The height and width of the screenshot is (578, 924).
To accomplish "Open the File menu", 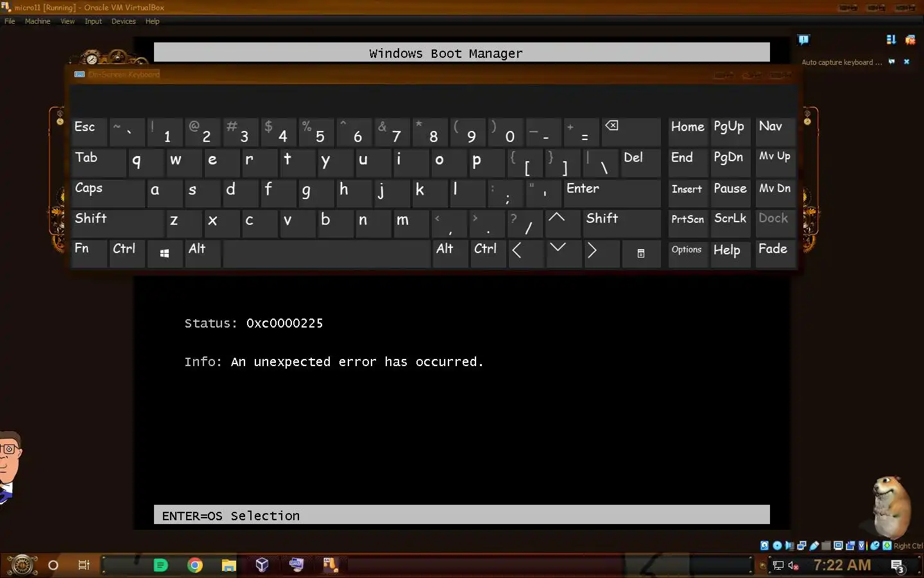I will coord(10,21).
